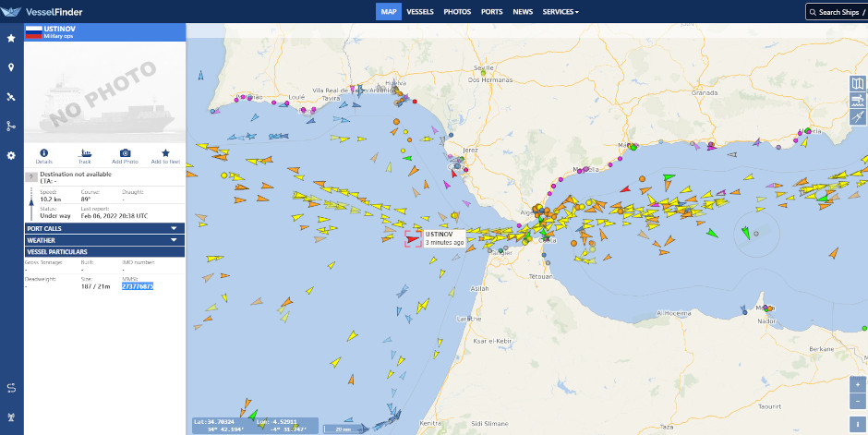
Task: Click the route swap icon near sidebar bottom
Action: click(x=10, y=388)
